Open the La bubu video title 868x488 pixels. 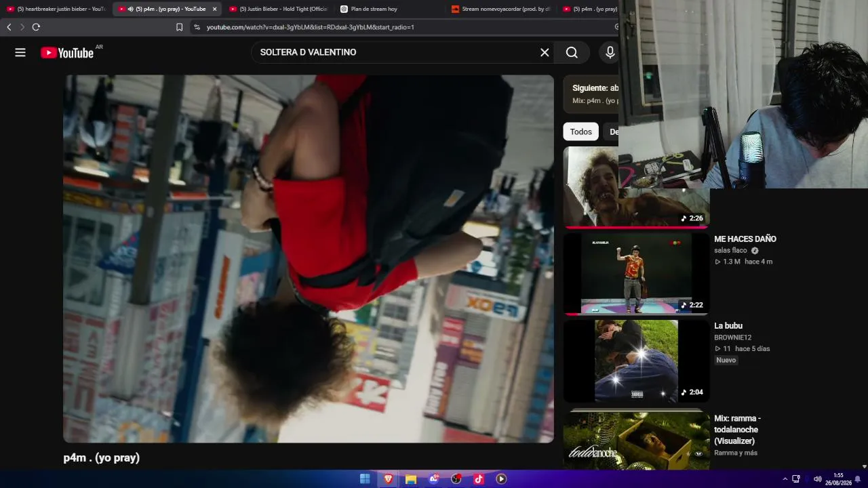pyautogui.click(x=728, y=326)
